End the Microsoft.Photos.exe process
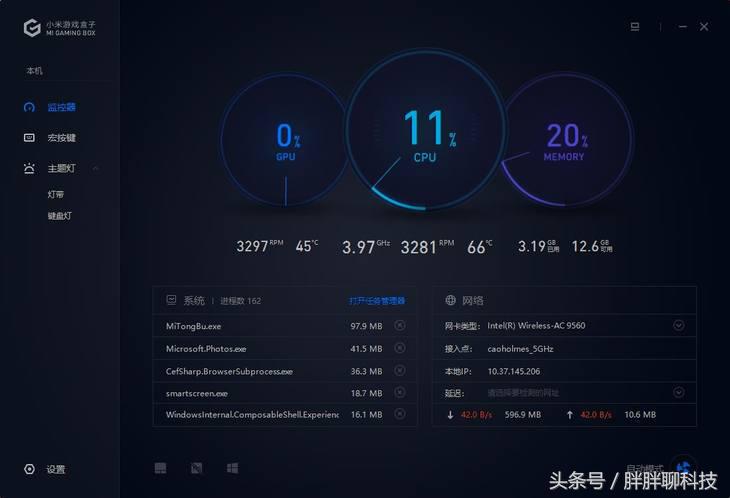The width and height of the screenshot is (730, 498). 399,348
